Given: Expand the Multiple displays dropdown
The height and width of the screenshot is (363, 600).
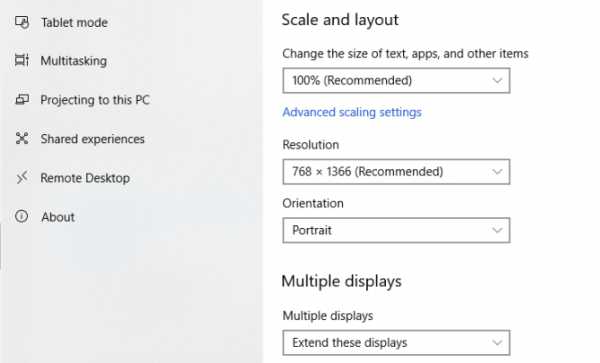Looking at the screenshot, I should (x=396, y=343).
